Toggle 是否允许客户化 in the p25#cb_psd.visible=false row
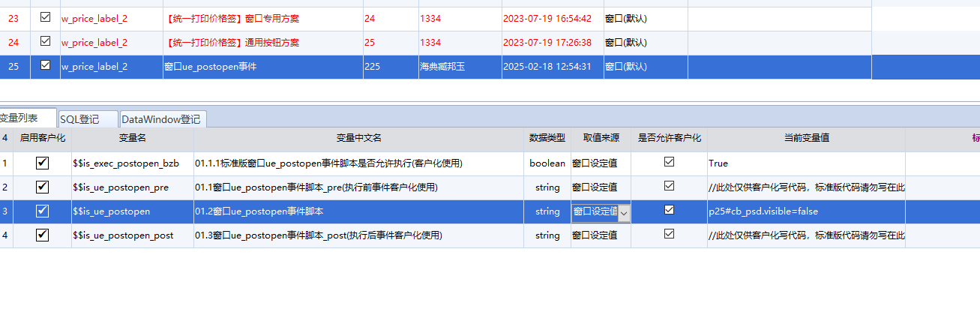This screenshot has height=315, width=980. [669, 210]
